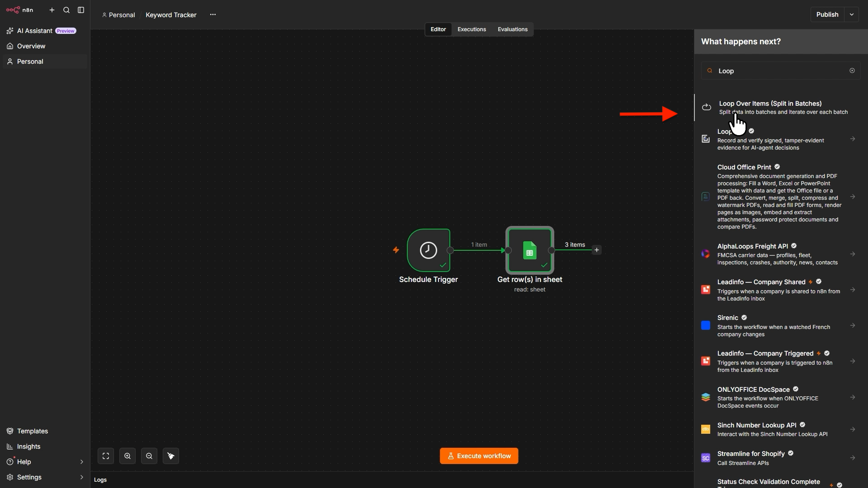Click plus to add node after sheet
The image size is (868, 488).
coord(597,250)
